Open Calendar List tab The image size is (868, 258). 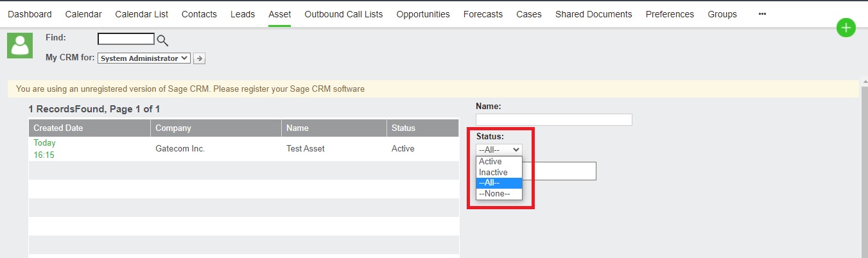[141, 14]
